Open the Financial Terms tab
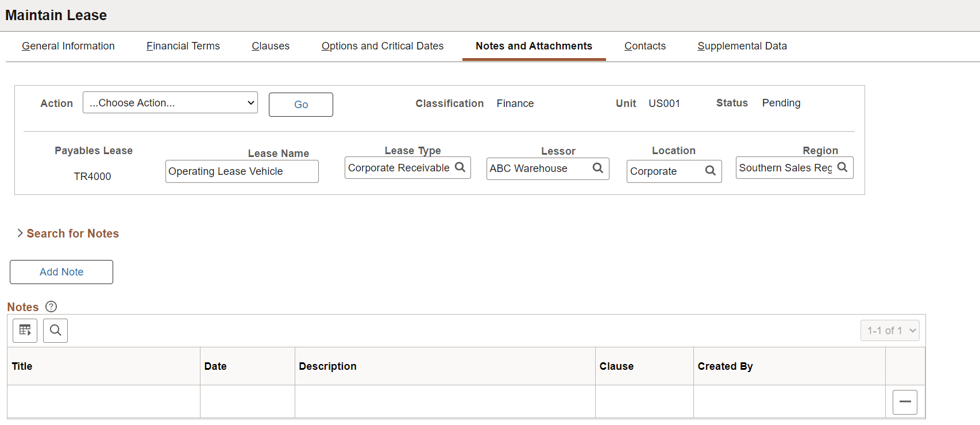980x425 pixels. click(183, 46)
